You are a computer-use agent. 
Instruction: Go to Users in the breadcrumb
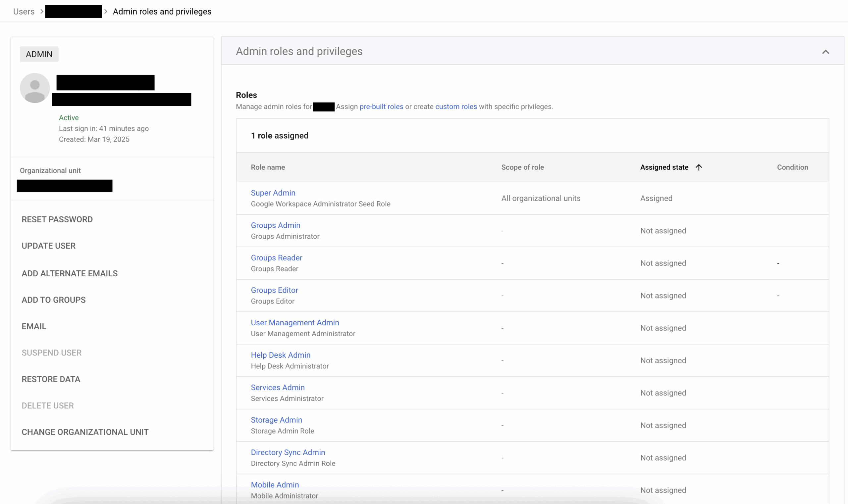pyautogui.click(x=24, y=12)
